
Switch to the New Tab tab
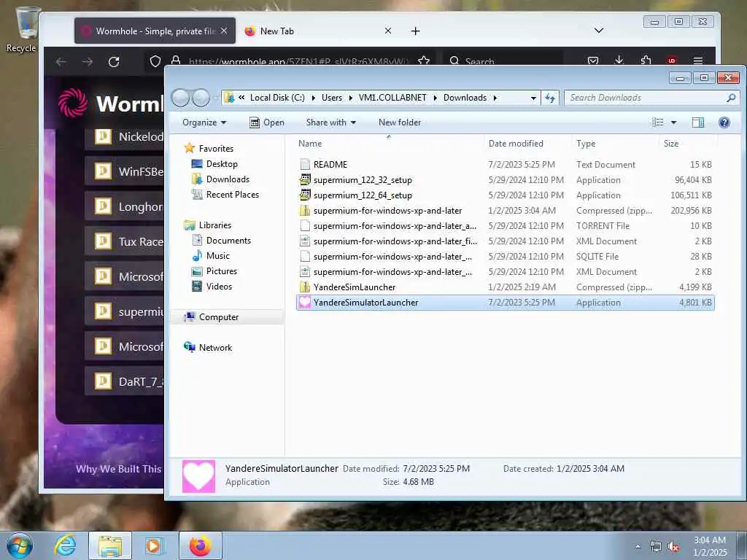318,31
